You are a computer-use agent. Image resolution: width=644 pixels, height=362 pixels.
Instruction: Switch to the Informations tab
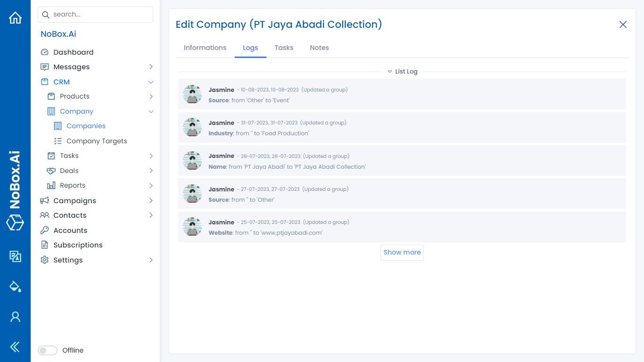point(205,48)
